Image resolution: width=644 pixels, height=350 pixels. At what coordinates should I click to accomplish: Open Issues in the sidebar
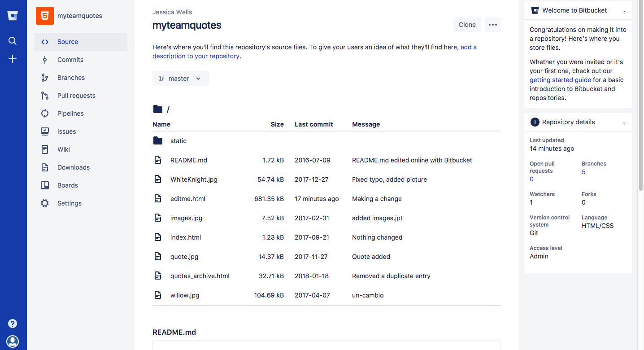click(81, 131)
